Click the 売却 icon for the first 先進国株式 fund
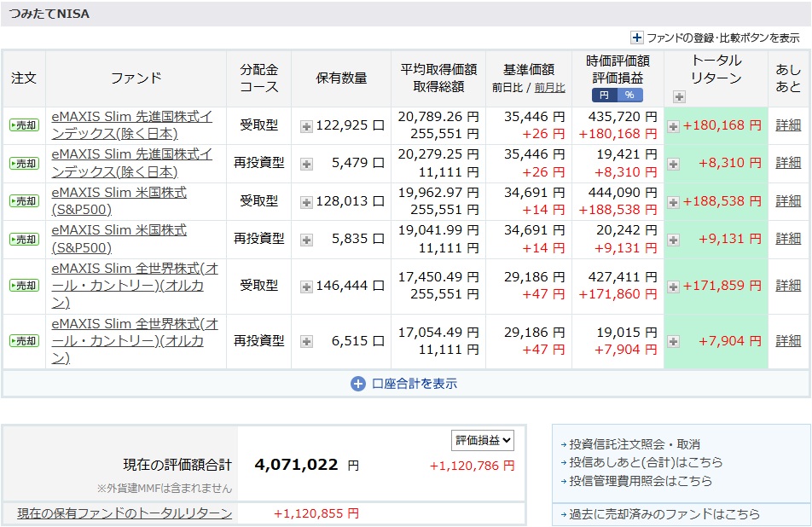Viewport: 812px width, 527px height. click(x=24, y=125)
